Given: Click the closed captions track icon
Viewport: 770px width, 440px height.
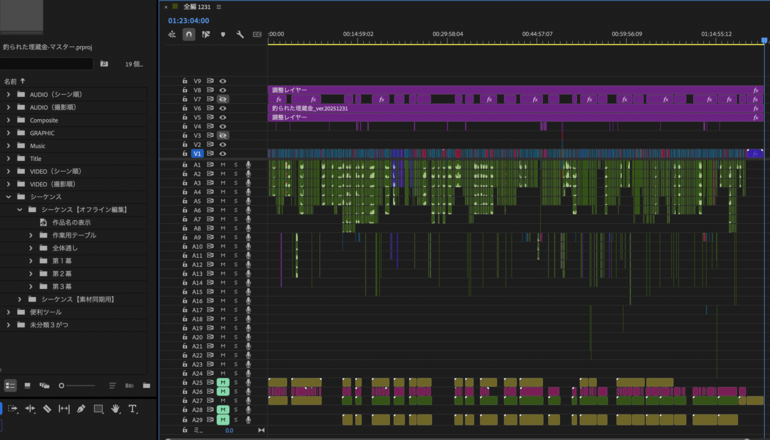Looking at the screenshot, I should [257, 34].
